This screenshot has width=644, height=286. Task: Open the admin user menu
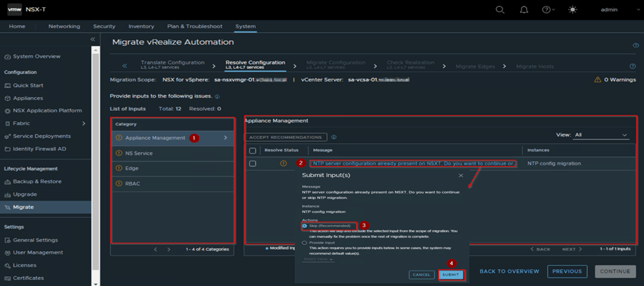[609, 10]
